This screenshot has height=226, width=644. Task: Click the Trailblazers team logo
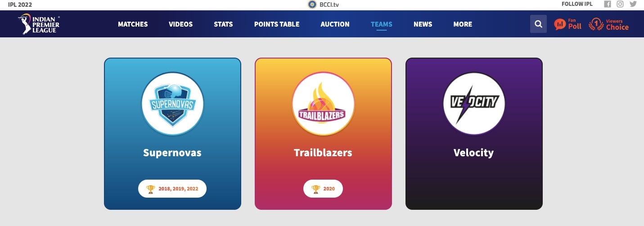pos(323,104)
